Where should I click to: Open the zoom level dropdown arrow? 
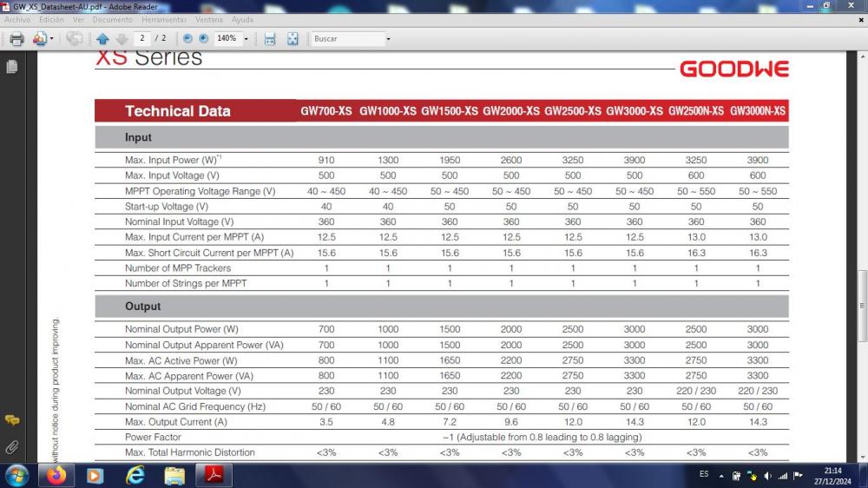[247, 39]
